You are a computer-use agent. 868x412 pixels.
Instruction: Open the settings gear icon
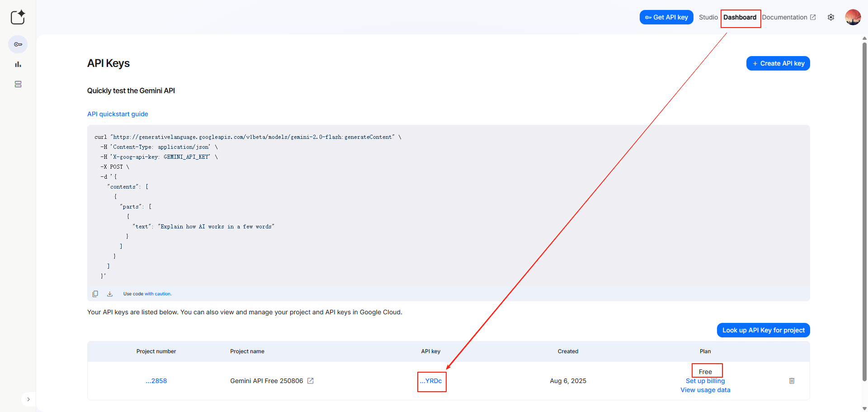pyautogui.click(x=831, y=17)
